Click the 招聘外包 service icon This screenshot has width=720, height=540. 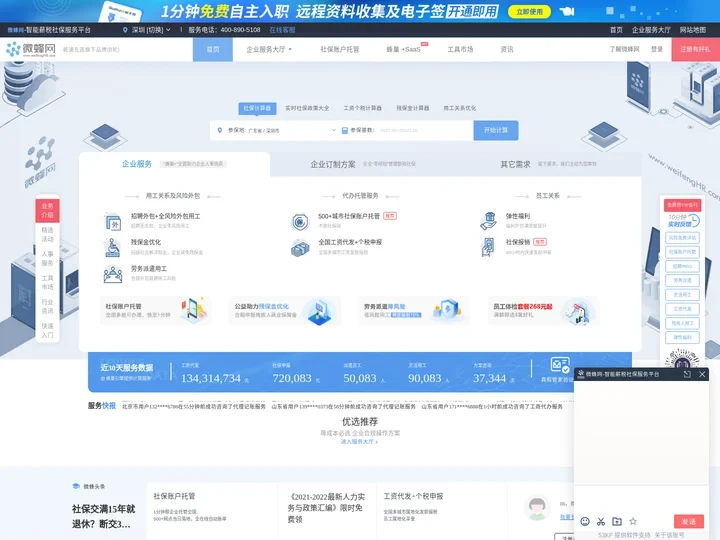pos(112,222)
